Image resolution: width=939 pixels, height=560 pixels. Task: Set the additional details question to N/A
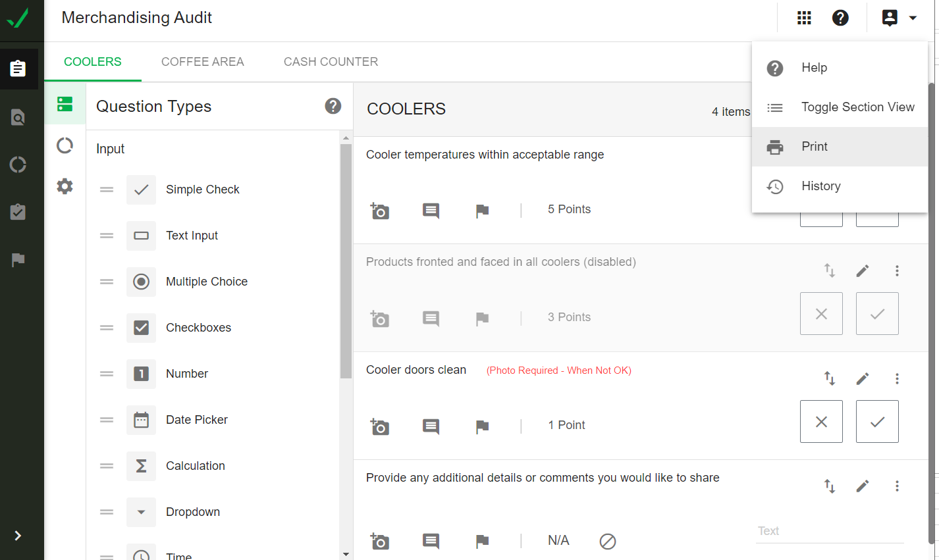point(607,542)
